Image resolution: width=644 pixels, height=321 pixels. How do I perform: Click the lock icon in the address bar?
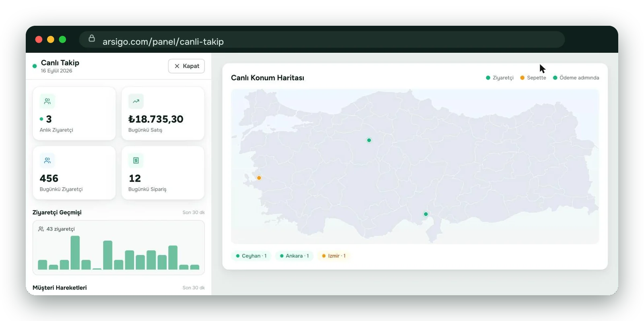click(x=92, y=38)
